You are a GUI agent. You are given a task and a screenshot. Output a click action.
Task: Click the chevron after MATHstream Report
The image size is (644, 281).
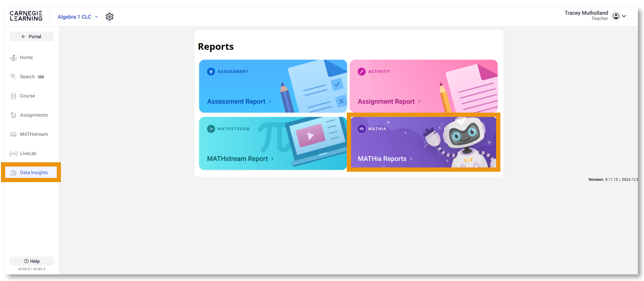tap(273, 158)
